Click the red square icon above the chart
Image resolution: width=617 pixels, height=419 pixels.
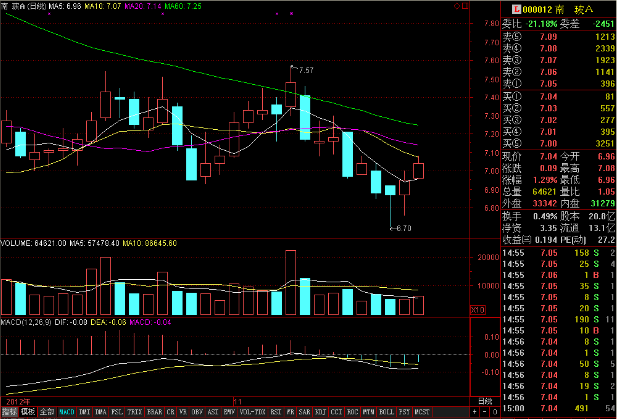click(465, 6)
